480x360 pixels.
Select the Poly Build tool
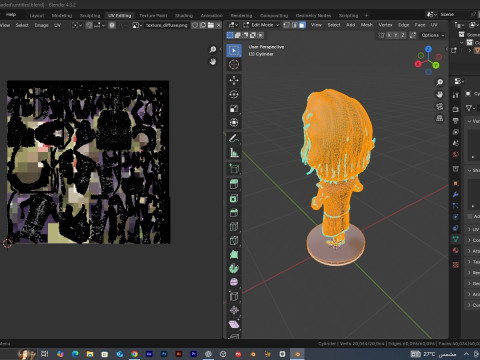[234, 255]
